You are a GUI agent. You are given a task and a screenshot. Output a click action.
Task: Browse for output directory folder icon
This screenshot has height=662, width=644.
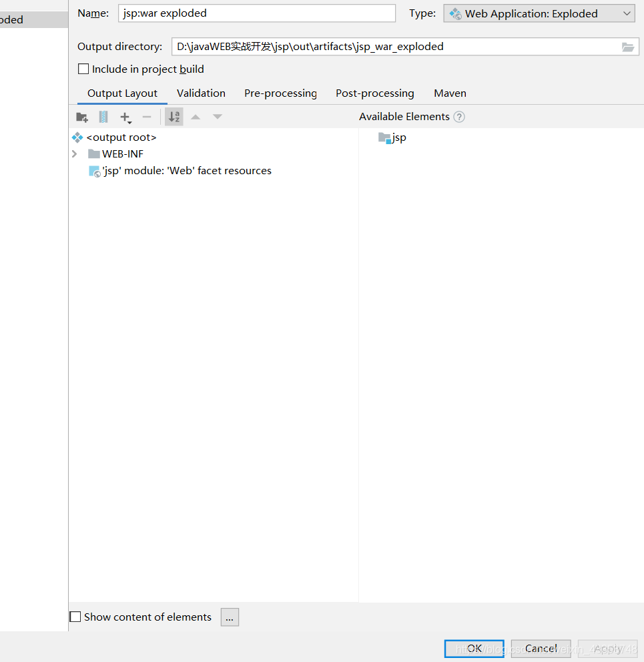click(x=628, y=47)
